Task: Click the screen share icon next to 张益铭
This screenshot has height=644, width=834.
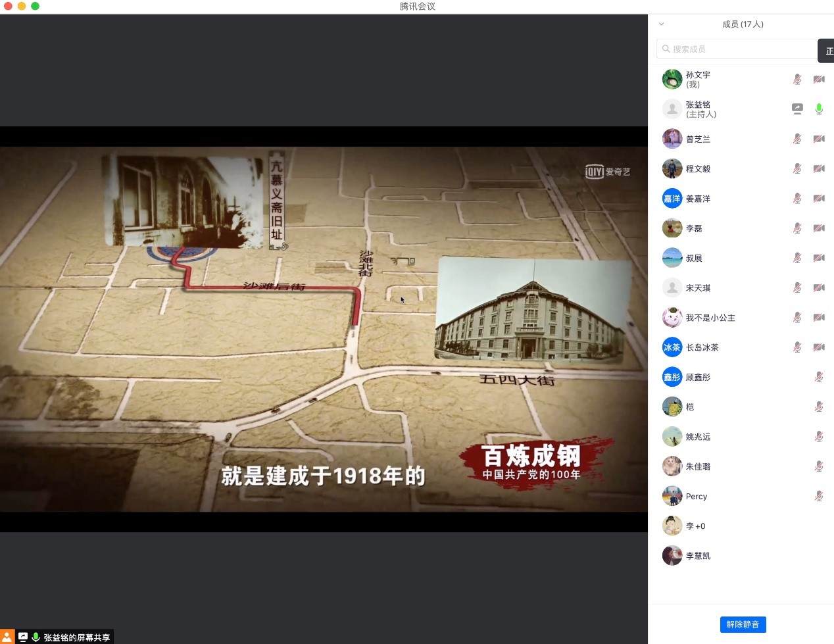Action: point(797,109)
